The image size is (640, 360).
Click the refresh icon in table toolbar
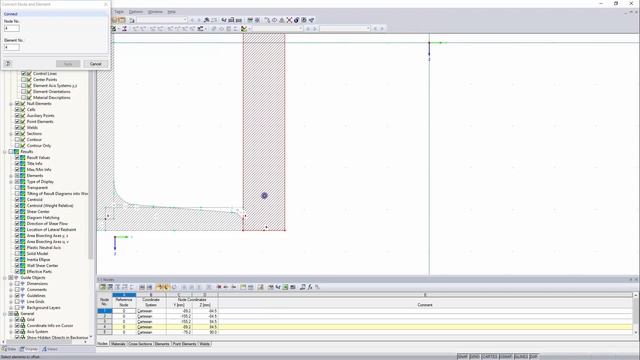[174, 287]
